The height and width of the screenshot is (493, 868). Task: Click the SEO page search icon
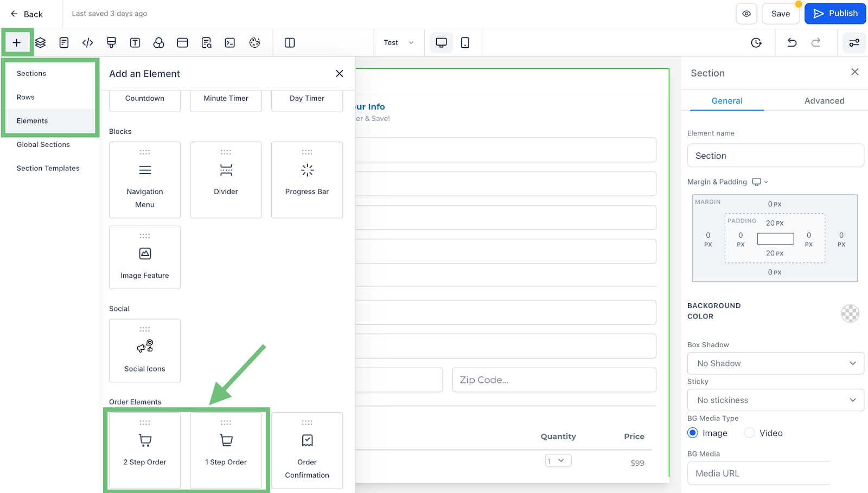[x=206, y=42]
